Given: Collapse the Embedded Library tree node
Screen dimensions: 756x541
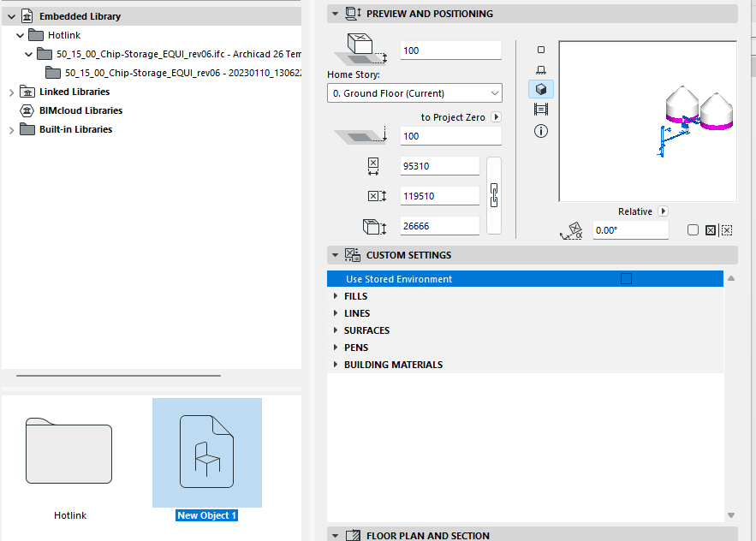Looking at the screenshot, I should coord(11,17).
